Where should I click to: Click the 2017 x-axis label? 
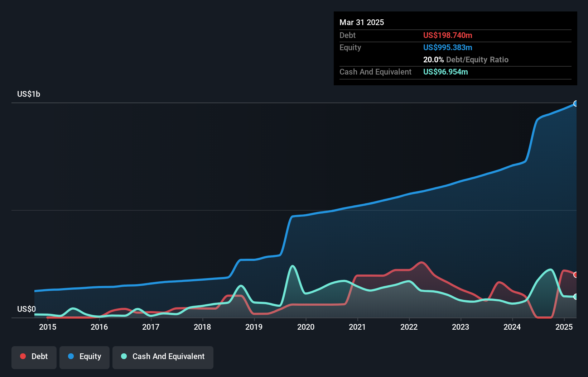[x=151, y=327]
